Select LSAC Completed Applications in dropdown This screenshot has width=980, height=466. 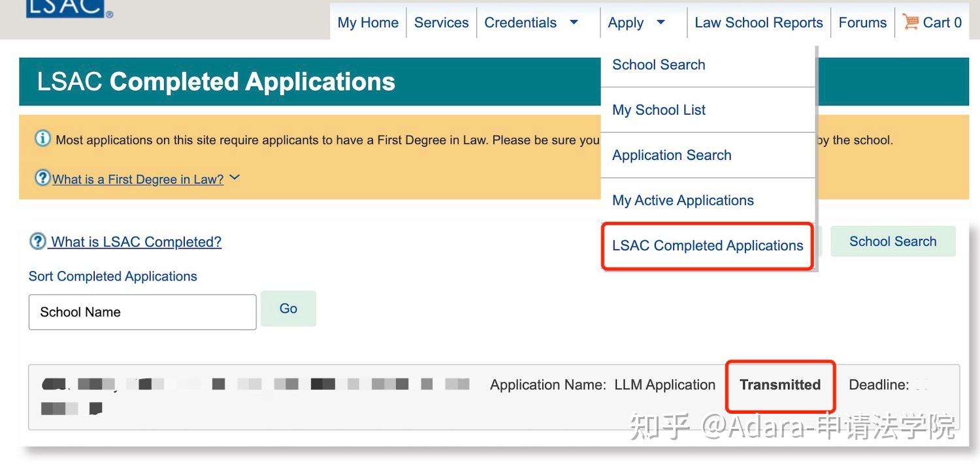point(708,245)
